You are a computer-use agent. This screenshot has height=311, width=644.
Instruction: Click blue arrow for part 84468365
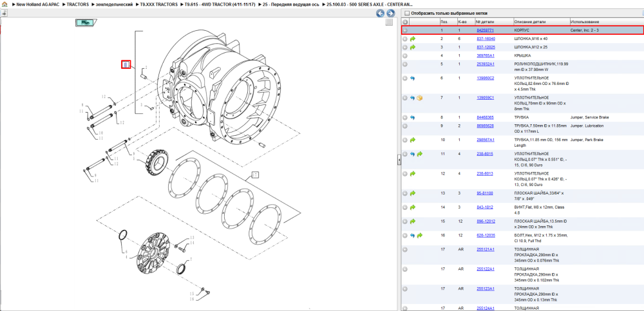(412, 117)
